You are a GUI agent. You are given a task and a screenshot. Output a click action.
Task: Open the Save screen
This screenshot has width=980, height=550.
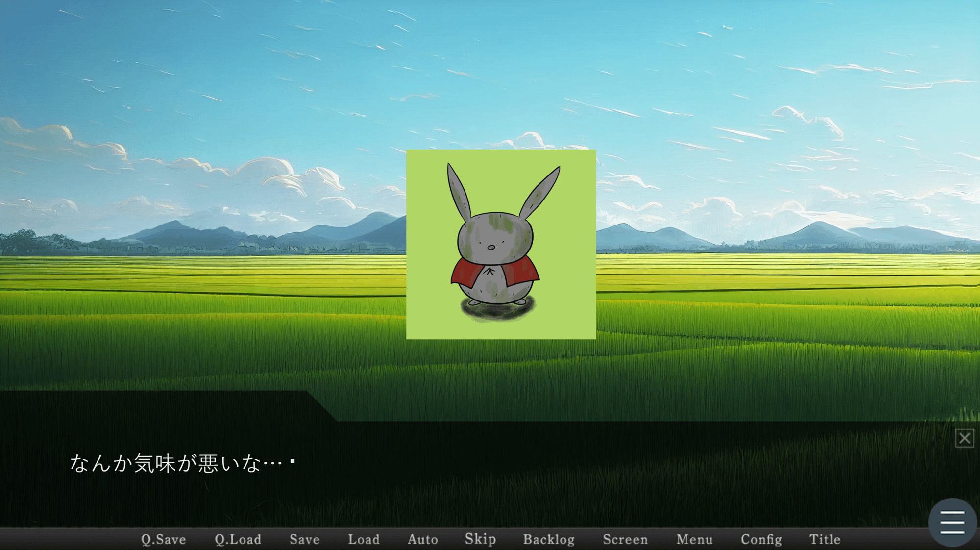click(x=304, y=539)
